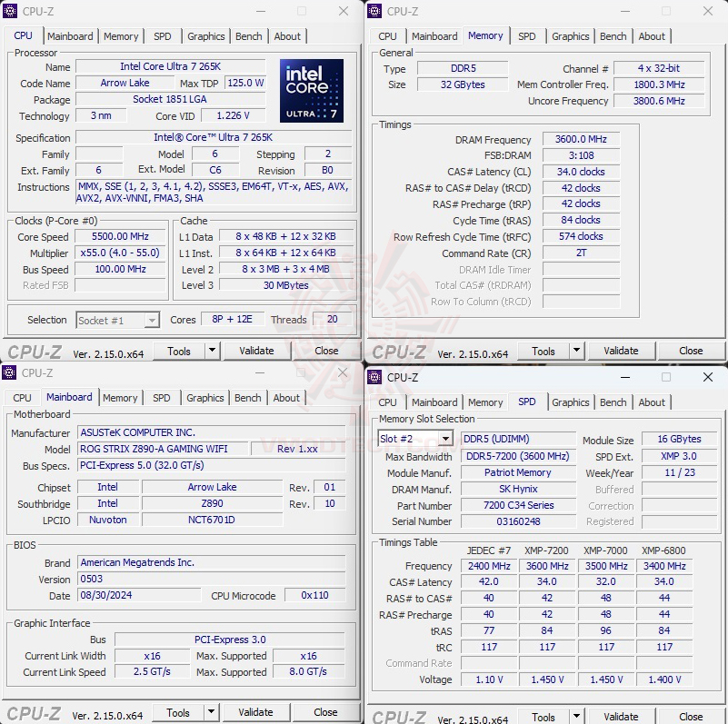Close the Memory window with X

pyautogui.click(x=708, y=11)
